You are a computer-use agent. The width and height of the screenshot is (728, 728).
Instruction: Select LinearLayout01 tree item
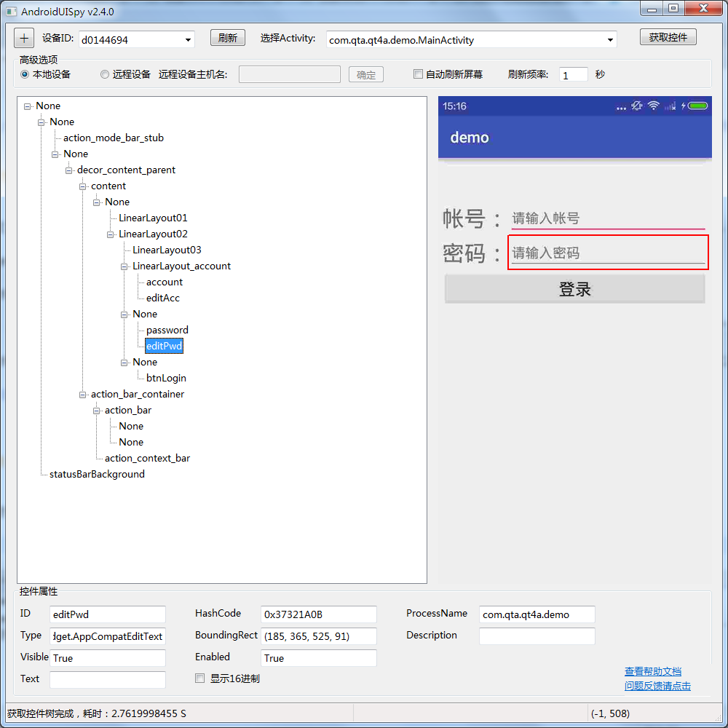(x=153, y=218)
